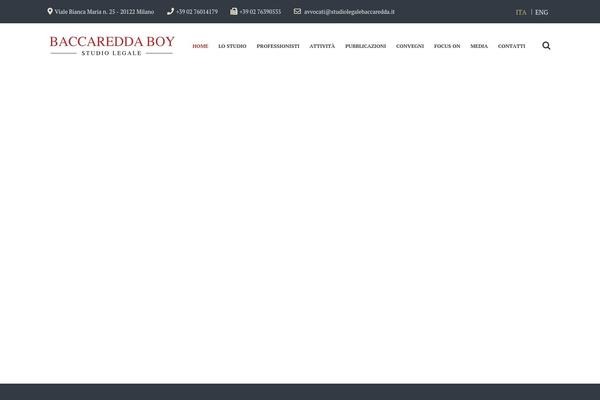The height and width of the screenshot is (400, 600).
Task: Open the Lo Studio menu
Action: coord(232,46)
